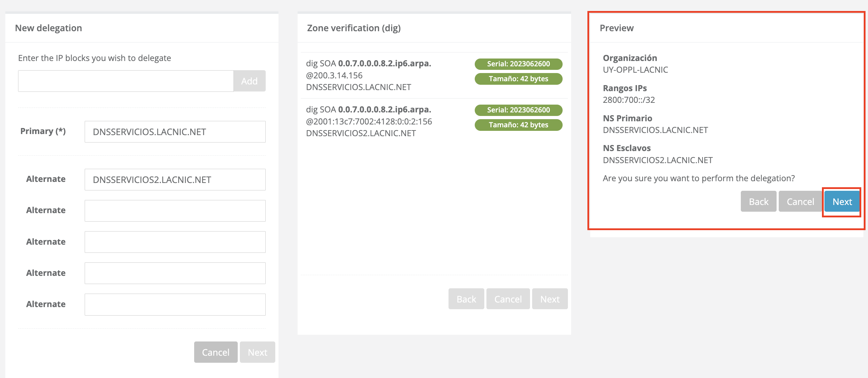Screen dimensions: 868x378
Task: Confirm delegation with blue Next button
Action: click(842, 201)
